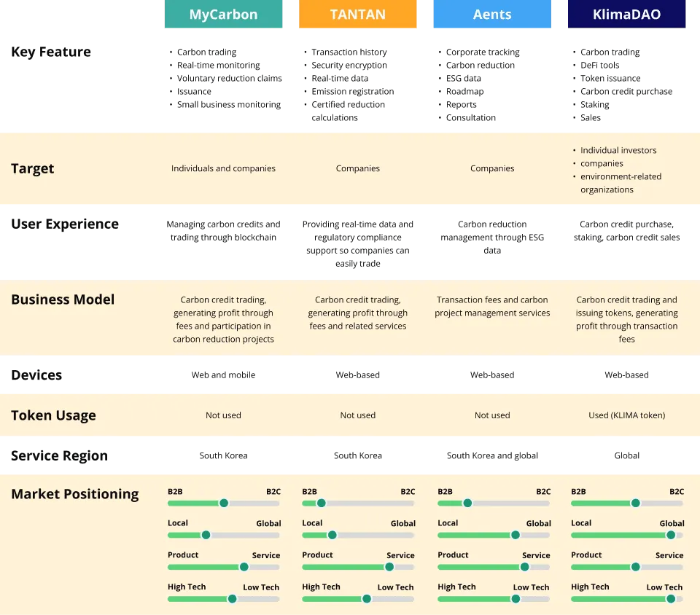This screenshot has width=700, height=615.
Task: Click the Service Region row label
Action: point(59,456)
